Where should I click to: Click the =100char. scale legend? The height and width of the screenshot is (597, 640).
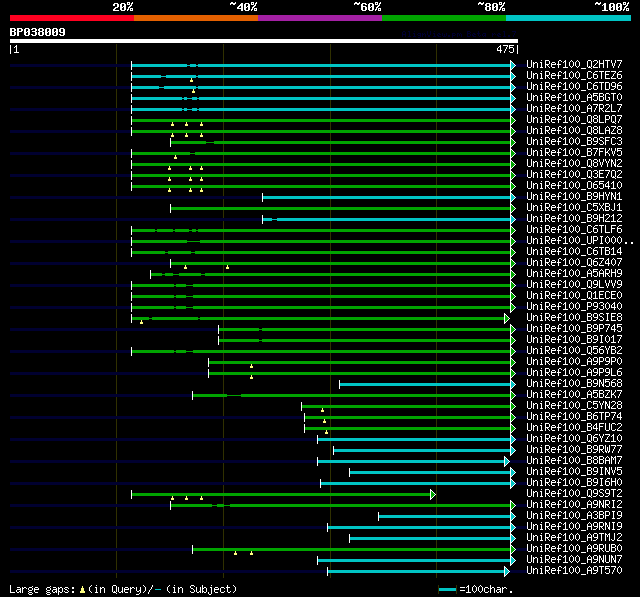(476, 589)
